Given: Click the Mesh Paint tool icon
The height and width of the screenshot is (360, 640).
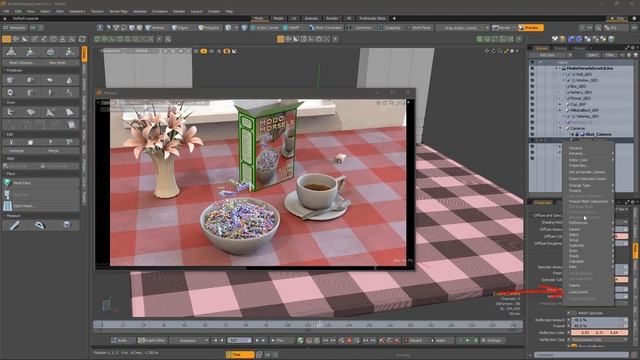Looking at the screenshot, I should pos(8,183).
